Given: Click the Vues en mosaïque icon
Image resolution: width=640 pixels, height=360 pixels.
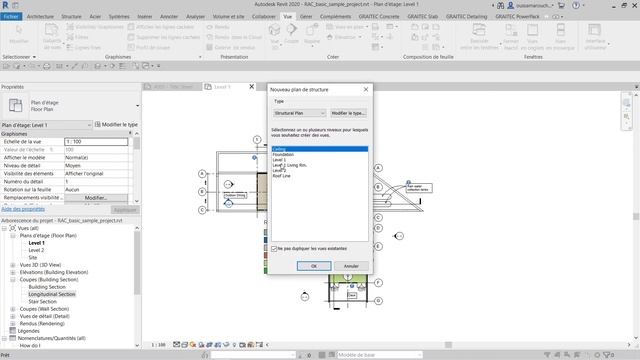Looking at the screenshot, I should [561, 30].
